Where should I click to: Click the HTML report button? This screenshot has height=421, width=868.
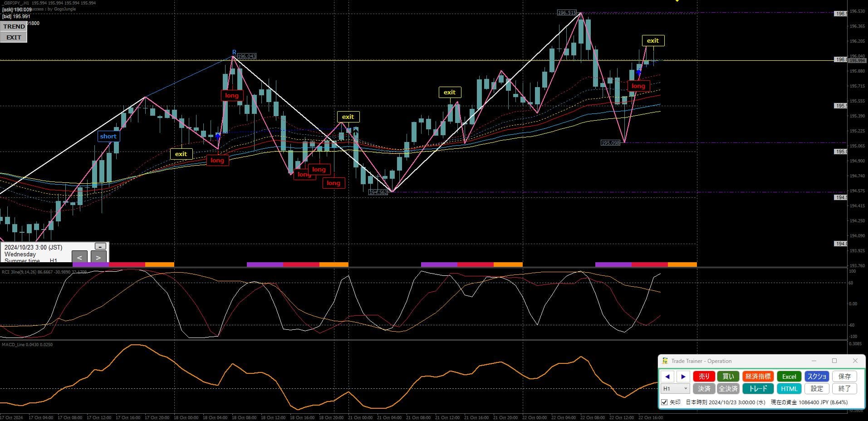tap(789, 389)
